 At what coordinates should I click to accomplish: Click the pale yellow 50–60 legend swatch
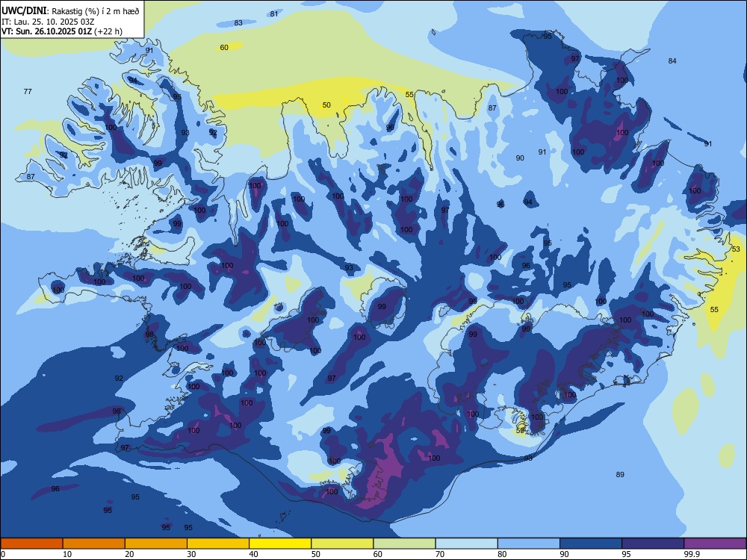click(x=342, y=544)
